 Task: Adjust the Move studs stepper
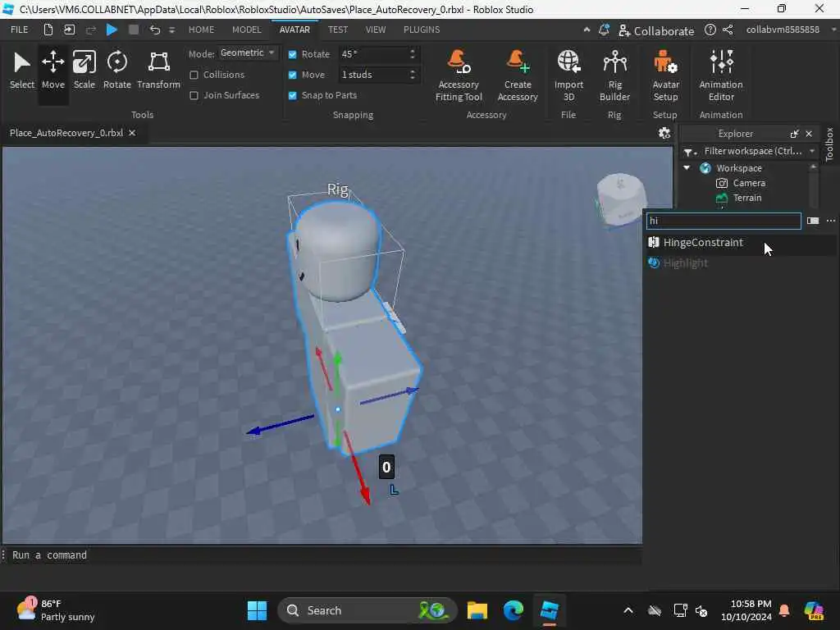point(412,75)
